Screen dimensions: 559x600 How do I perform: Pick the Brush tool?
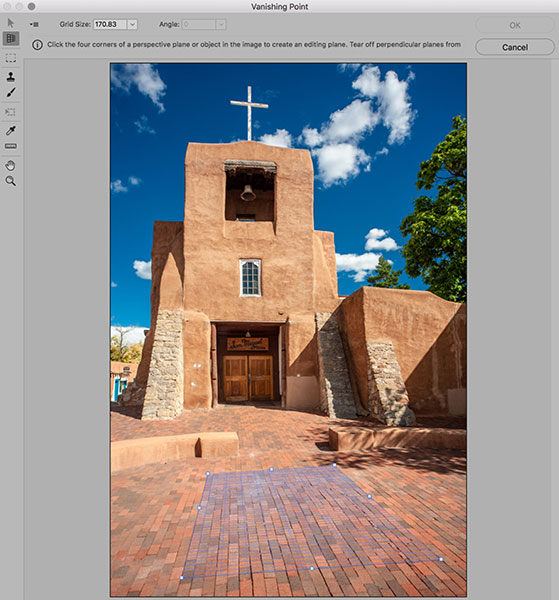click(11, 92)
